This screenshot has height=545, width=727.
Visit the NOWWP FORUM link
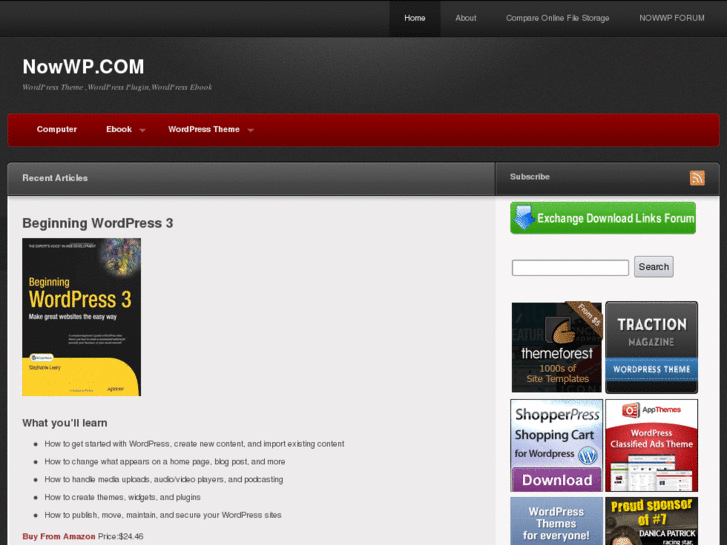(x=672, y=18)
